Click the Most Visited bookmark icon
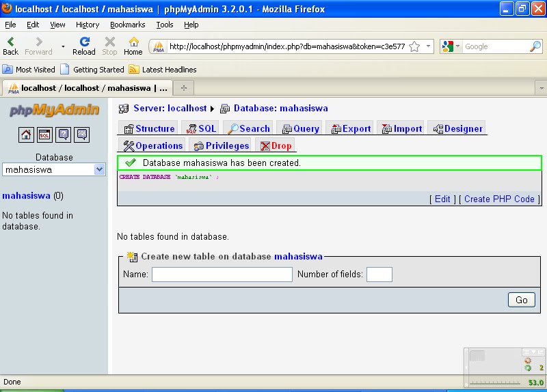The image size is (547, 392). [8, 70]
